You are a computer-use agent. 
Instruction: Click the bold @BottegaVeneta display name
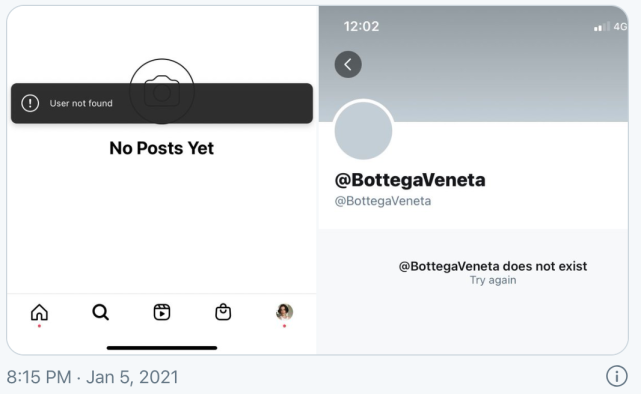pos(410,180)
